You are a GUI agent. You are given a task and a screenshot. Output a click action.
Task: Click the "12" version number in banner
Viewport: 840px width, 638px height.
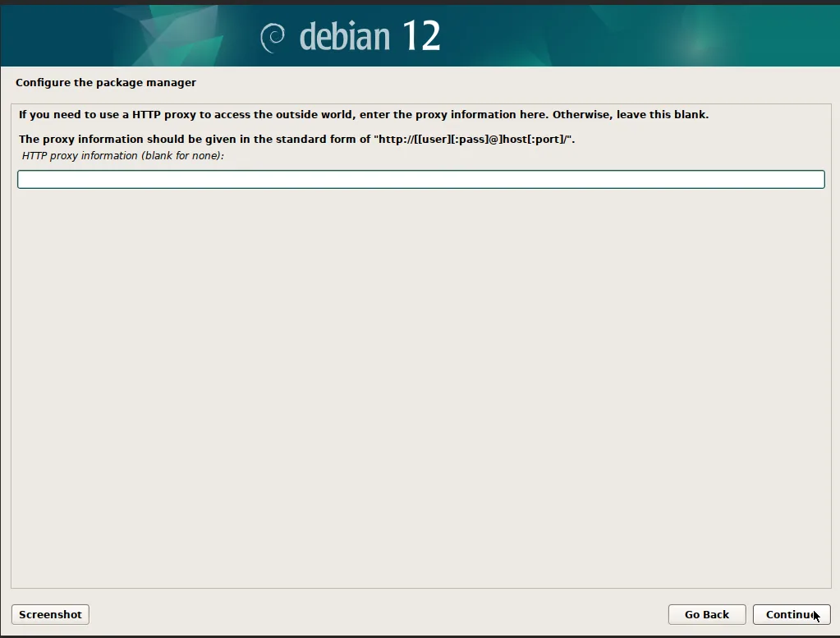click(421, 36)
